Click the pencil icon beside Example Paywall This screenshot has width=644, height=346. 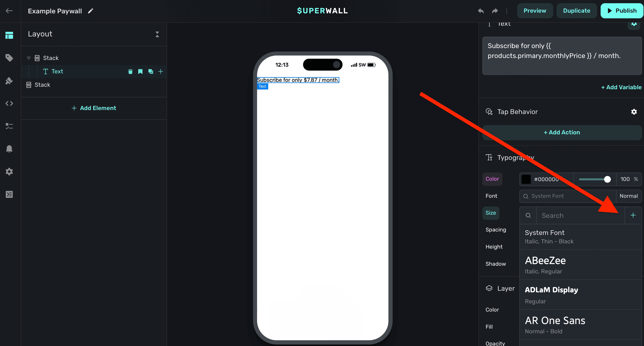91,11
